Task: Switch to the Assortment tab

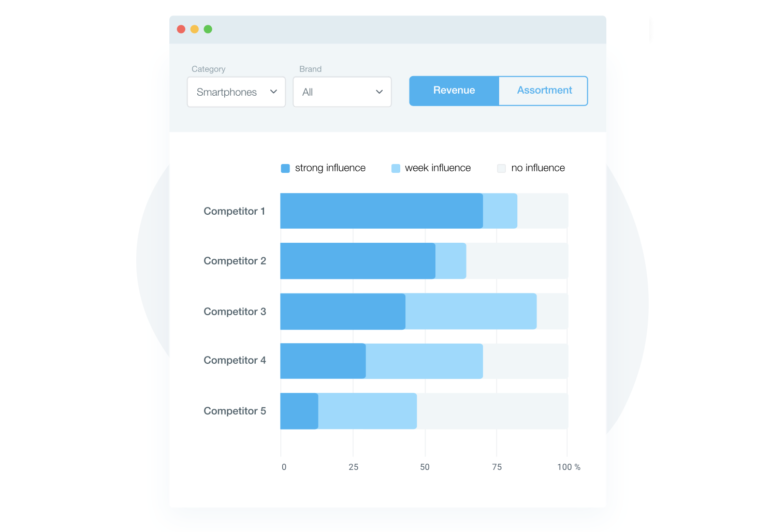Action: [544, 91]
